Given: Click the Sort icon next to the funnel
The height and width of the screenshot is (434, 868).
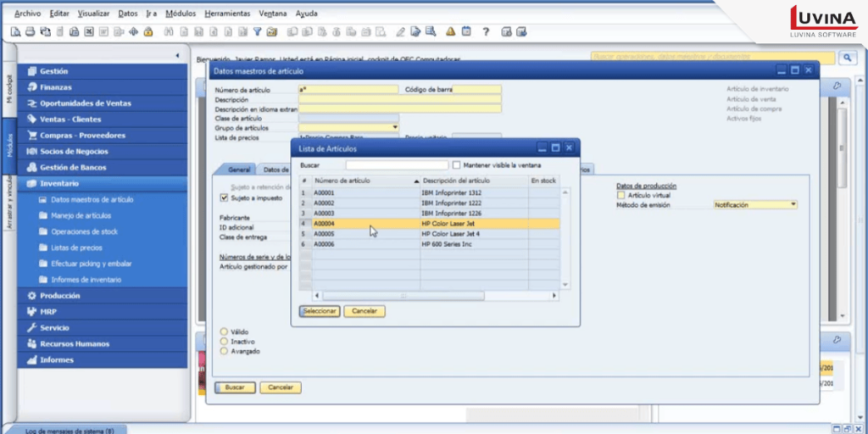Looking at the screenshot, I should pyautogui.click(x=271, y=31).
